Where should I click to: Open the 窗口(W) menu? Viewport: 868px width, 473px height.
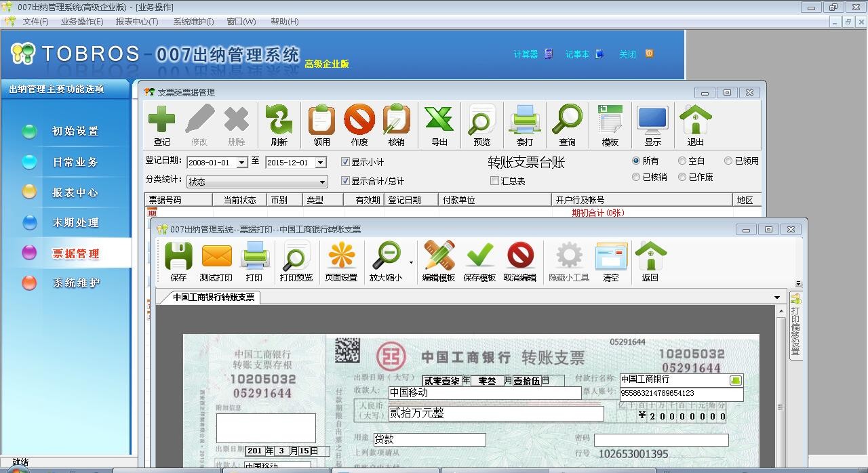pyautogui.click(x=241, y=22)
